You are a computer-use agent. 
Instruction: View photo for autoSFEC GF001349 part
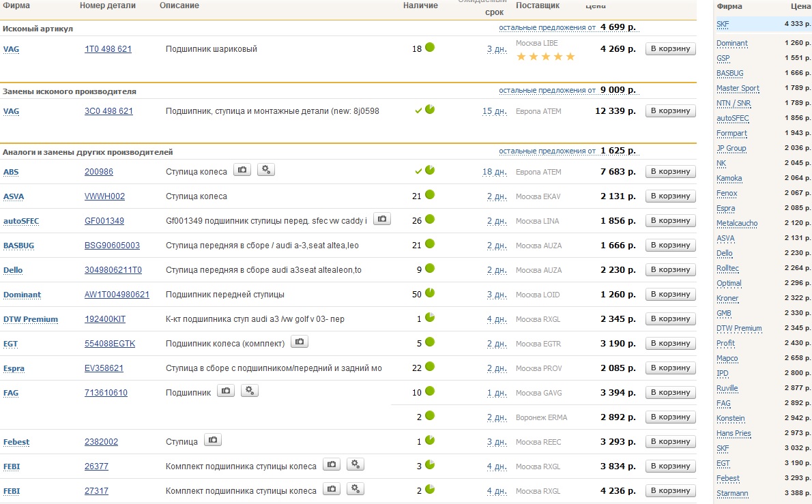pos(382,219)
